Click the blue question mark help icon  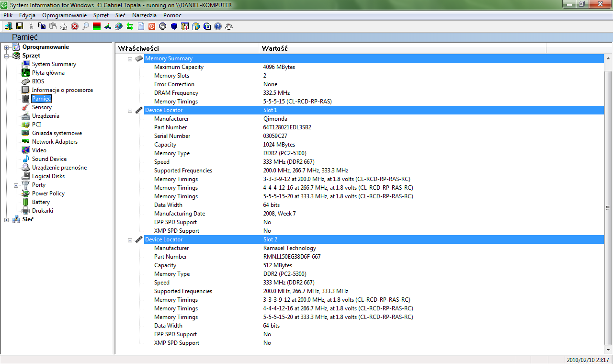pyautogui.click(x=218, y=26)
